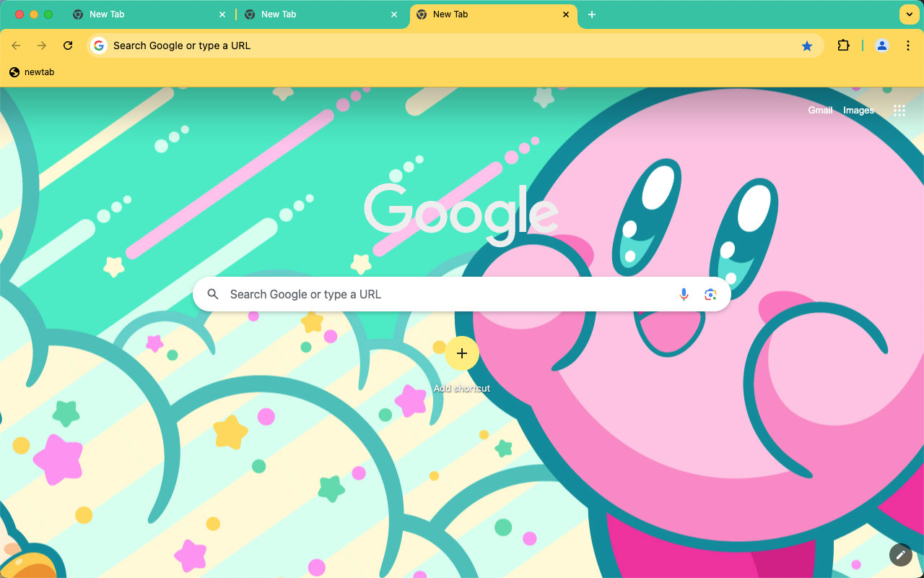Click the Add shortcut label

point(462,389)
